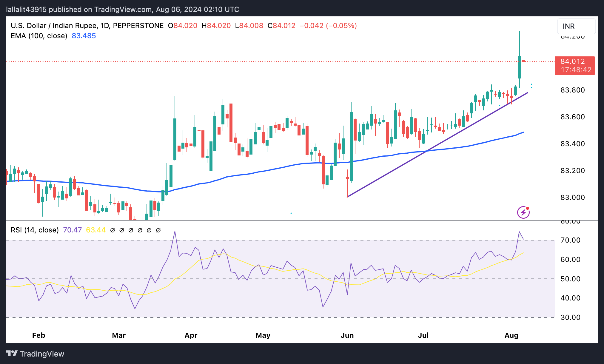Screen dimensions: 604x364
Task: Click the 83.400 price axis label
Action: click(572, 144)
